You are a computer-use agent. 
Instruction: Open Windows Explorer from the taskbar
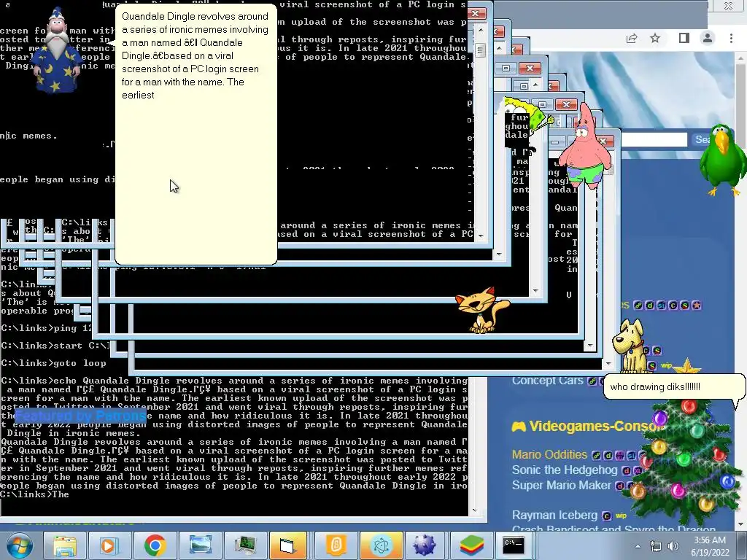coord(65,545)
